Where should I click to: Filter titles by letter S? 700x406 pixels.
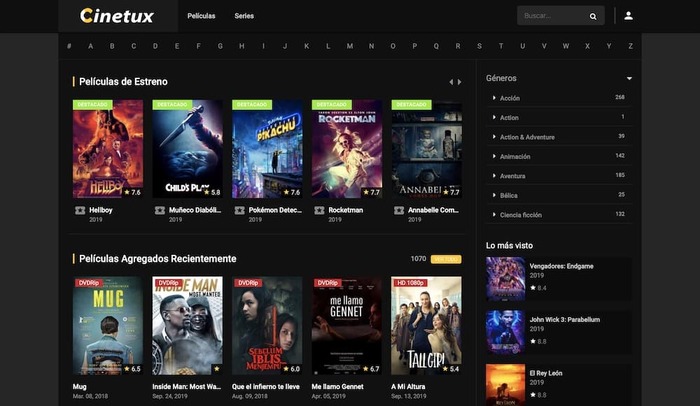click(x=479, y=46)
